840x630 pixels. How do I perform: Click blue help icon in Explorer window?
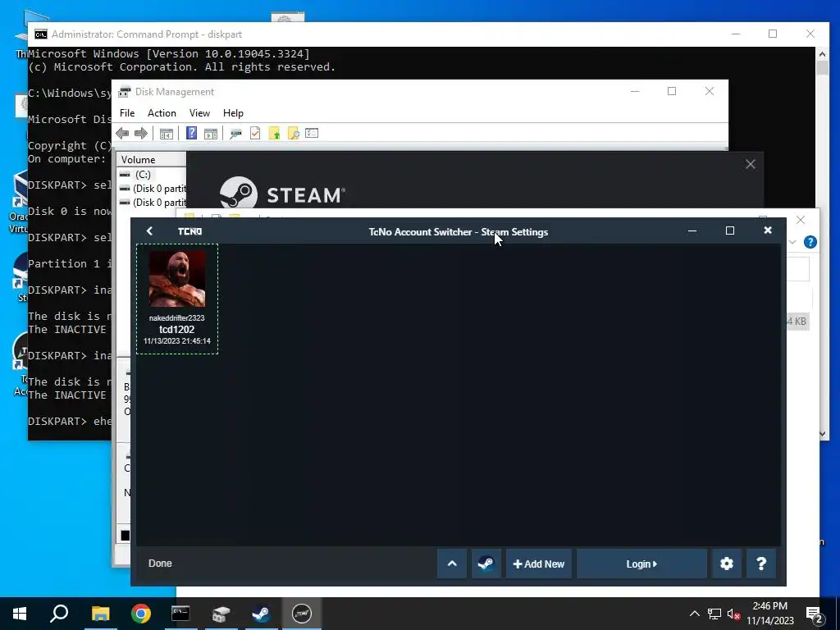click(810, 242)
